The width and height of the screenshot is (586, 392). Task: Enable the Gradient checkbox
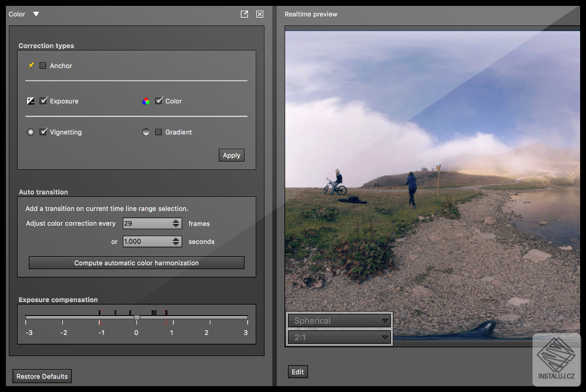159,132
